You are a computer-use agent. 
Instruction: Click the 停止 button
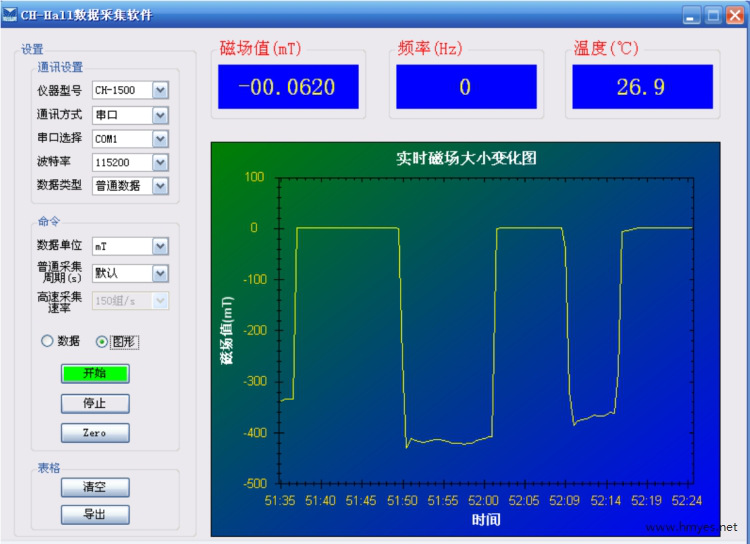tap(95, 403)
